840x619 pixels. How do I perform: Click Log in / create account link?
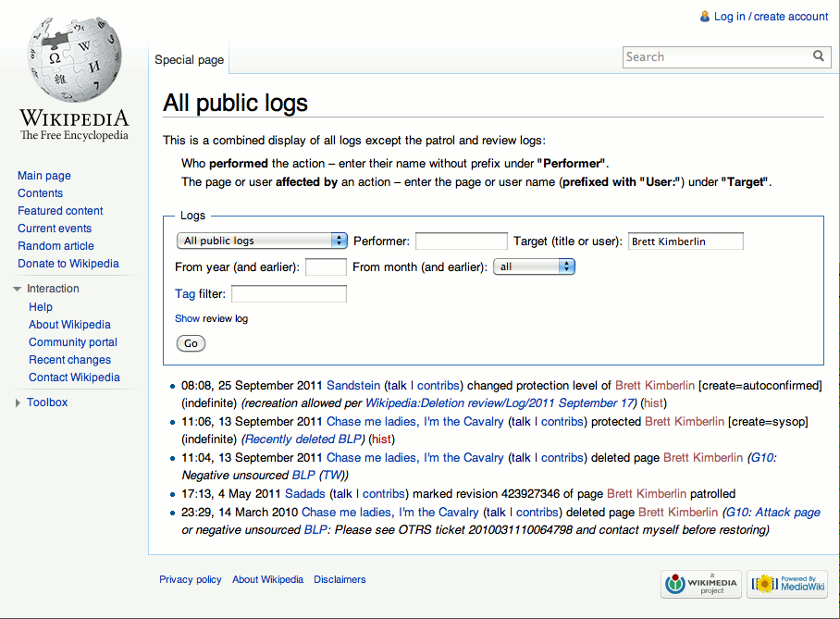(771, 17)
